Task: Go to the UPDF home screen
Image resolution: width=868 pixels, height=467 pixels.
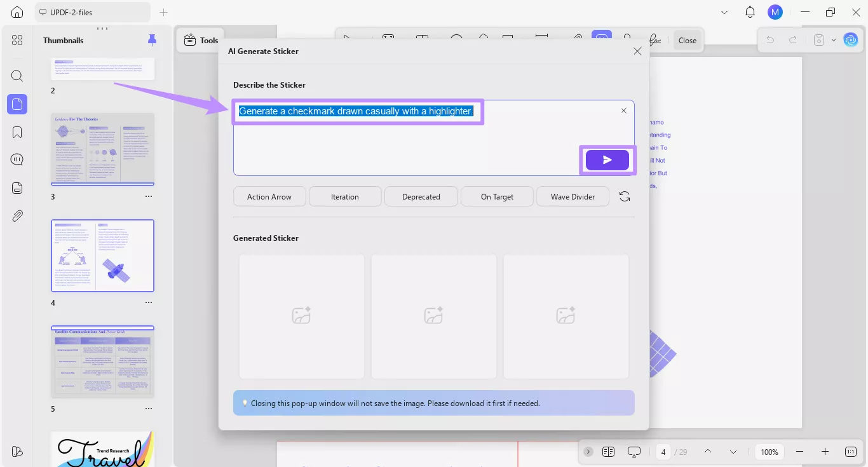Action: point(17,12)
